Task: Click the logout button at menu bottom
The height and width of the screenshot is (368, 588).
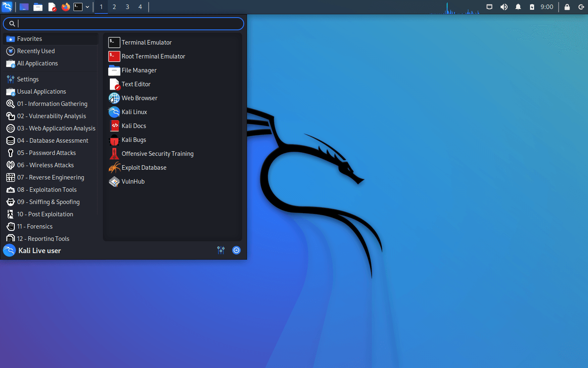Action: tap(236, 250)
